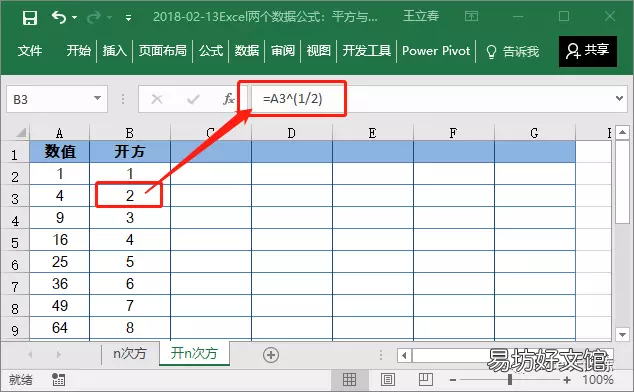Switch to Normal view icon
The width and height of the screenshot is (634, 392).
click(349, 379)
